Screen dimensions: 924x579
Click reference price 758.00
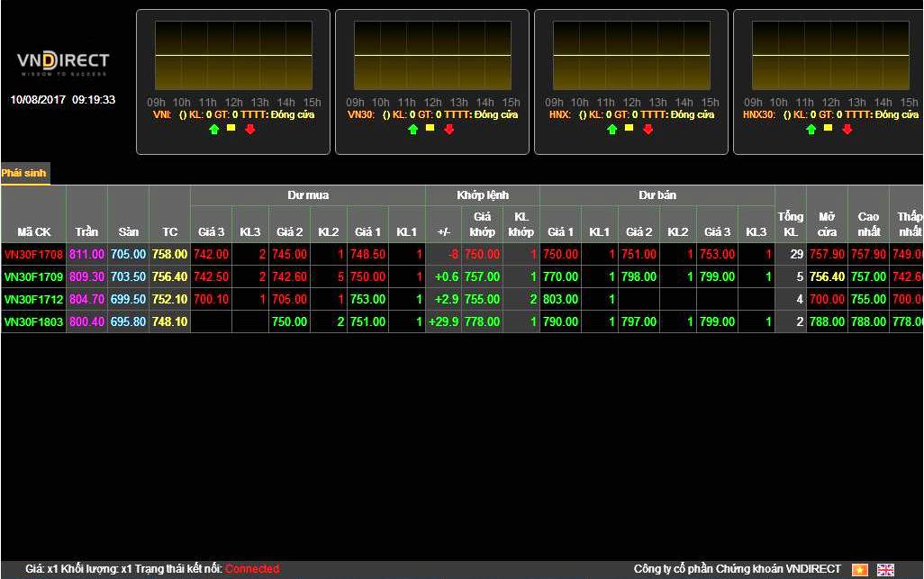[x=169, y=255]
